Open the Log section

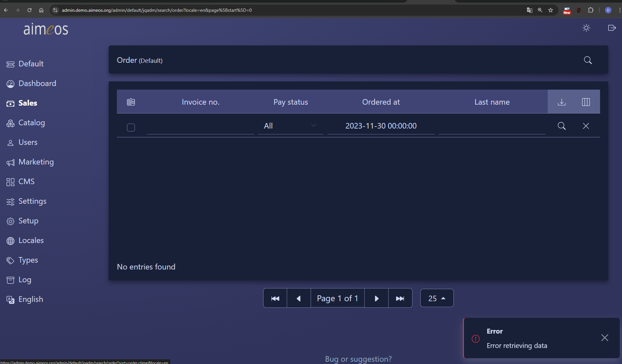(x=19, y=280)
